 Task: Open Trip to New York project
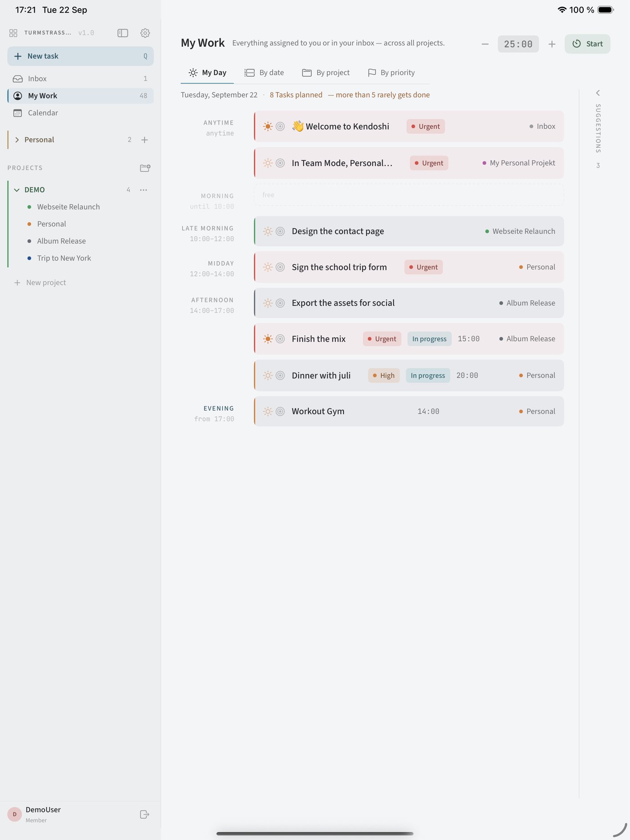coord(64,258)
